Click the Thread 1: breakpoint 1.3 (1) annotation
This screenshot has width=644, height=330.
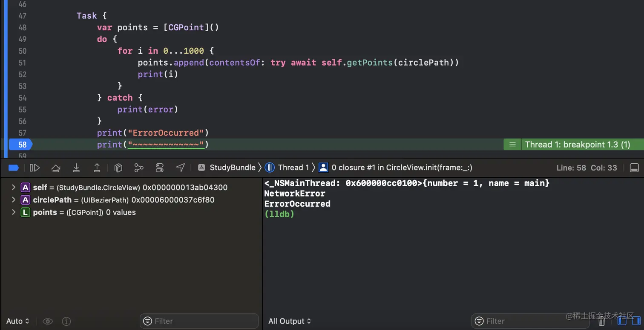point(578,145)
